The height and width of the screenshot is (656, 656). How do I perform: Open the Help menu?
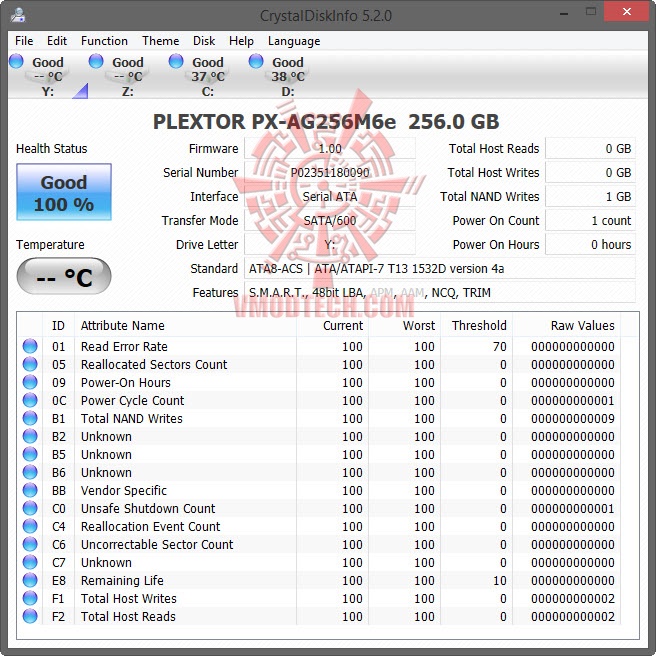(241, 41)
